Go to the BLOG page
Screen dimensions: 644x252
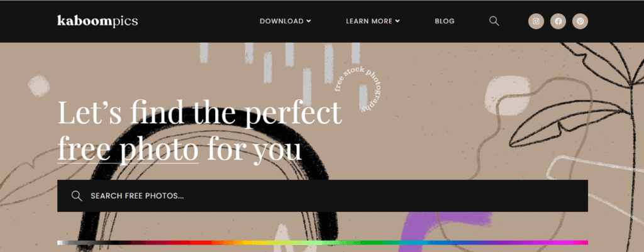tap(445, 21)
